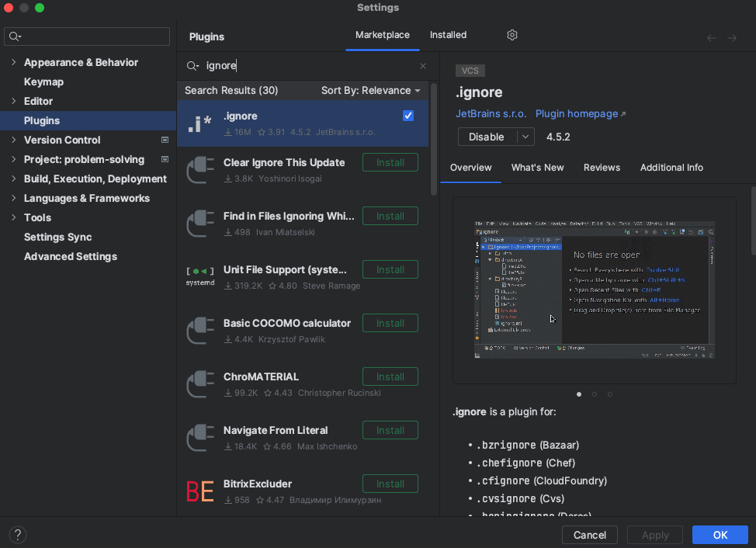Confirm settings with OK button
The image size is (756, 548).
[x=720, y=535]
